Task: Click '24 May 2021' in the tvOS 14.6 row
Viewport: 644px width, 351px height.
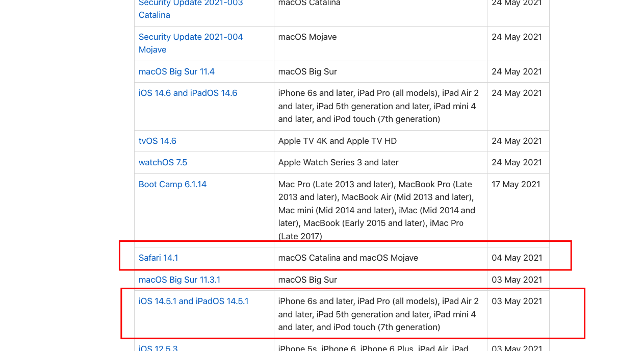Action: [x=517, y=141]
